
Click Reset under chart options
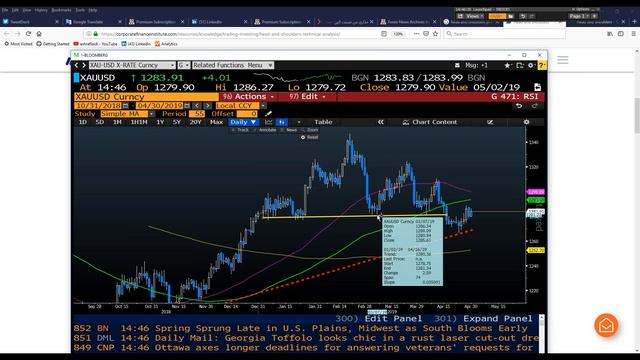click(309, 137)
